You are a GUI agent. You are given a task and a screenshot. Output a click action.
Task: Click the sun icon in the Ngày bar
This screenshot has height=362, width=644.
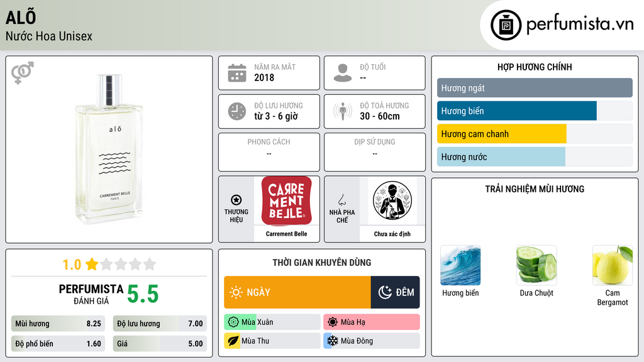coord(236,292)
